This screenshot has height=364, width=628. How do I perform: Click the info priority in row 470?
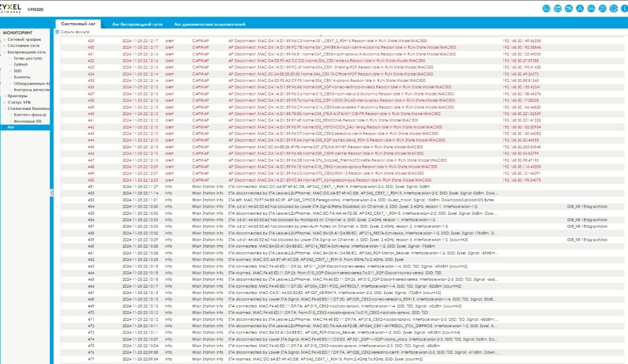pos(169,313)
